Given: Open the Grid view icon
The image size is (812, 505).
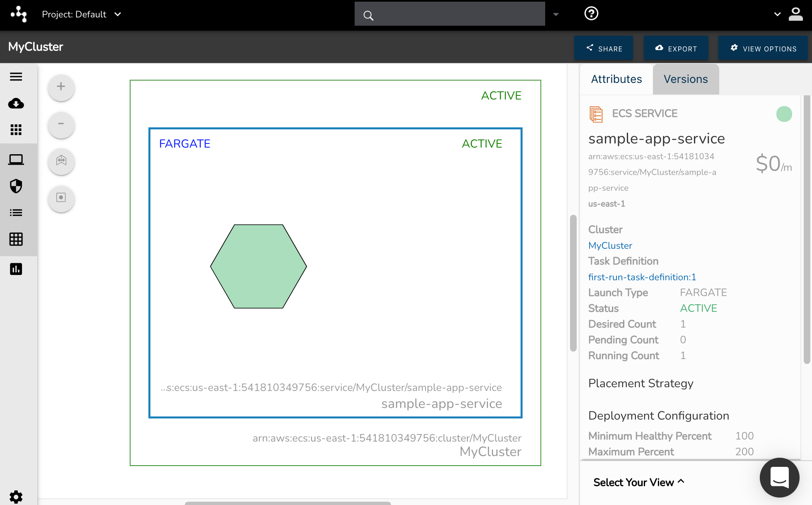Looking at the screenshot, I should pos(16,239).
